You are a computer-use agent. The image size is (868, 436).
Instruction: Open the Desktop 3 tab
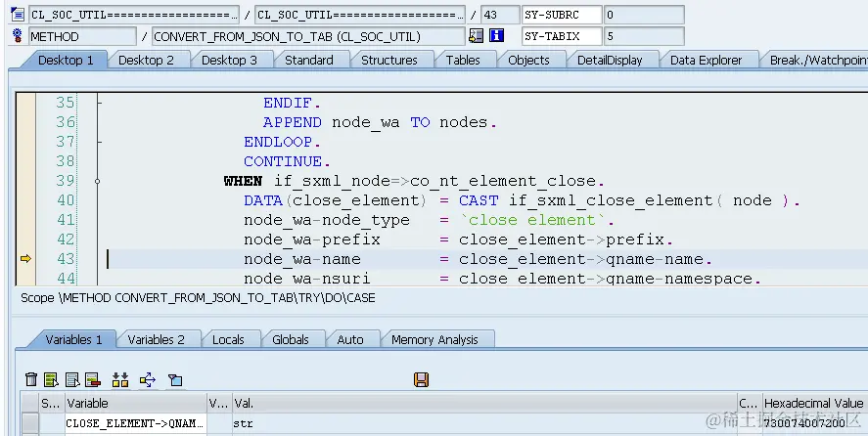(x=229, y=60)
